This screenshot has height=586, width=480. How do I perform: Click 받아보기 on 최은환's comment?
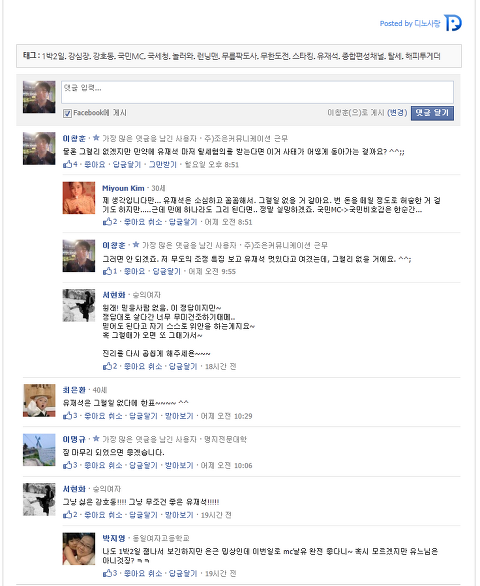[179, 416]
